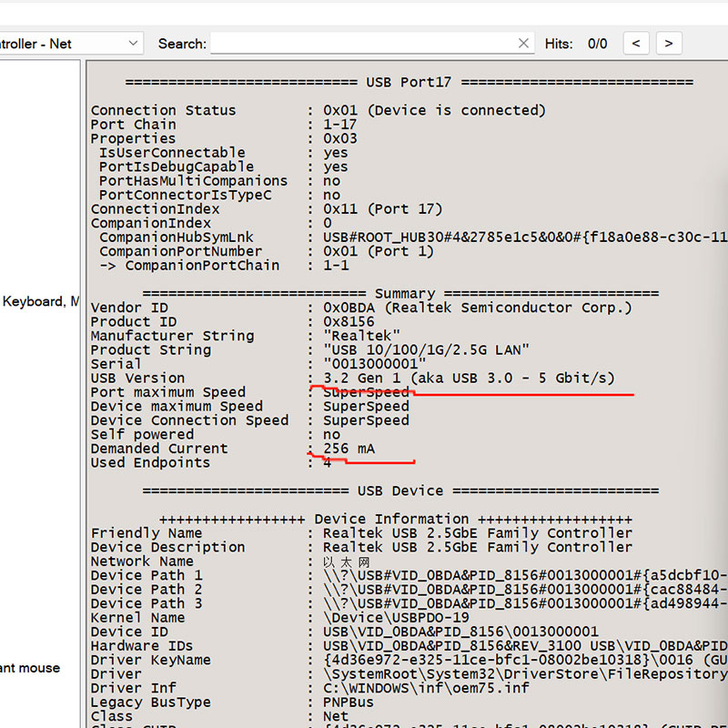The width and height of the screenshot is (728, 728).
Task: Click Serial value "0013000001"
Action: pyautogui.click(x=375, y=364)
